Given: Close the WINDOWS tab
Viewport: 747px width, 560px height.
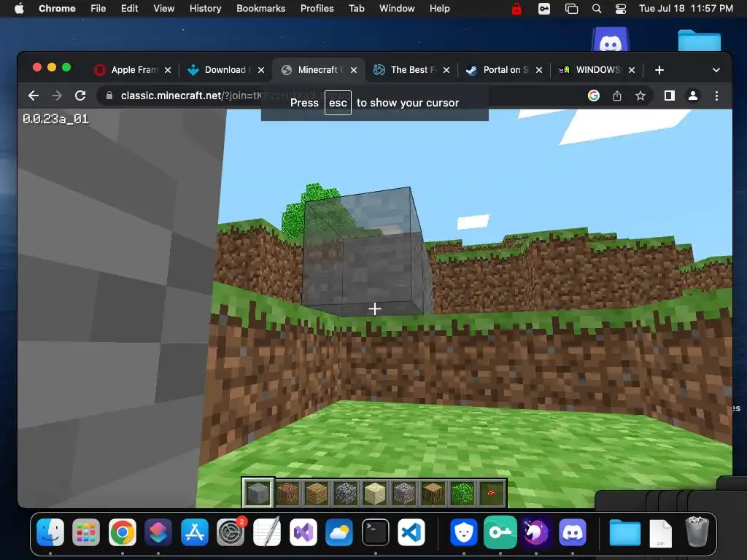Looking at the screenshot, I should (631, 70).
